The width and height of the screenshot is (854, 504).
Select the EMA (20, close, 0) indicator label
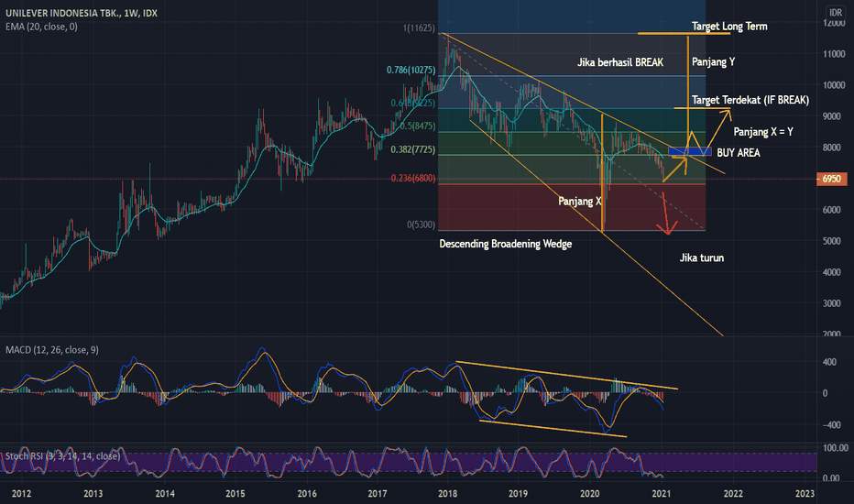point(41,27)
